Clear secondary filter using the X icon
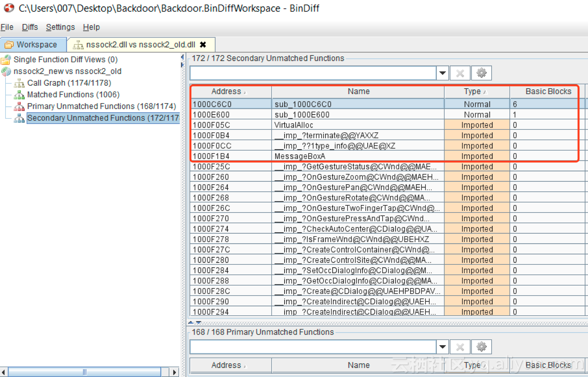Screen dimensions: 588x377 coord(460,73)
